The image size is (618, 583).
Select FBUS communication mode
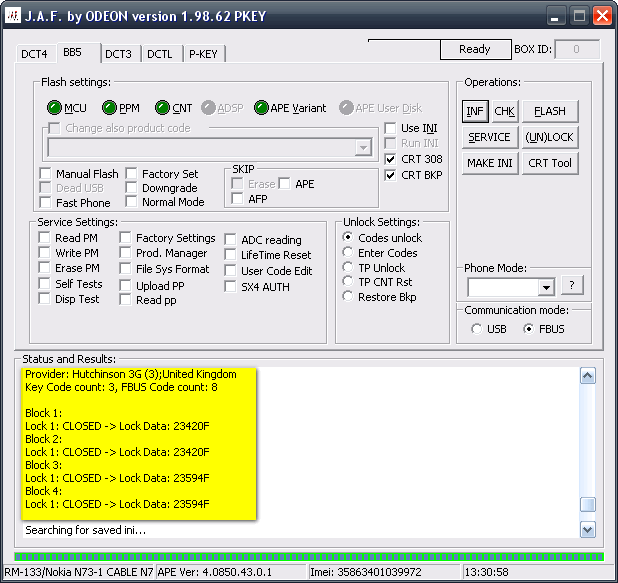[x=529, y=329]
